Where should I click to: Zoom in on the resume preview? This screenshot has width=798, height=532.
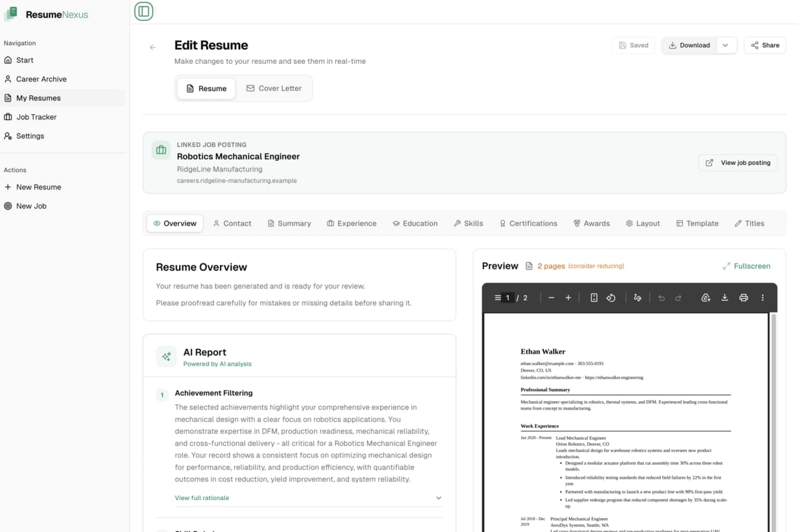[x=569, y=297]
